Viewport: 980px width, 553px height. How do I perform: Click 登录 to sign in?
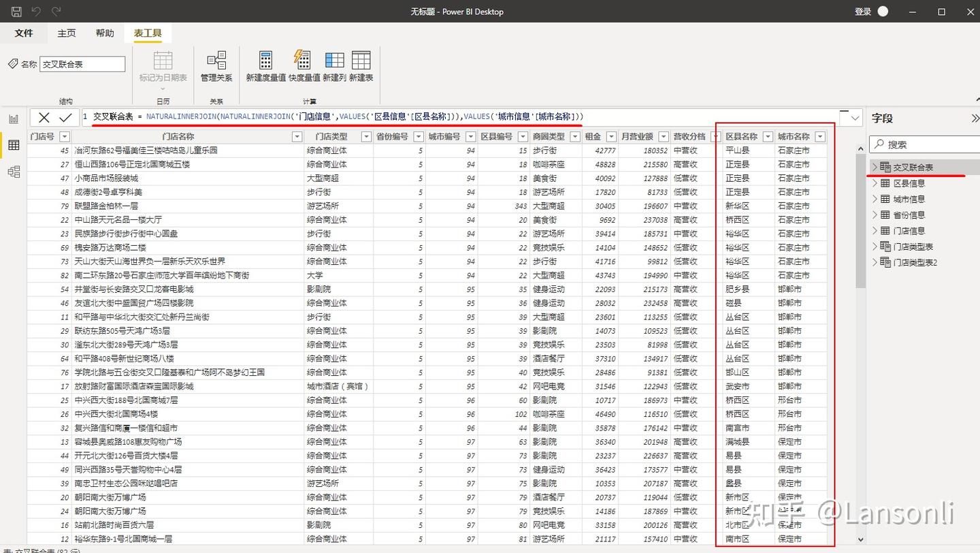click(x=863, y=12)
